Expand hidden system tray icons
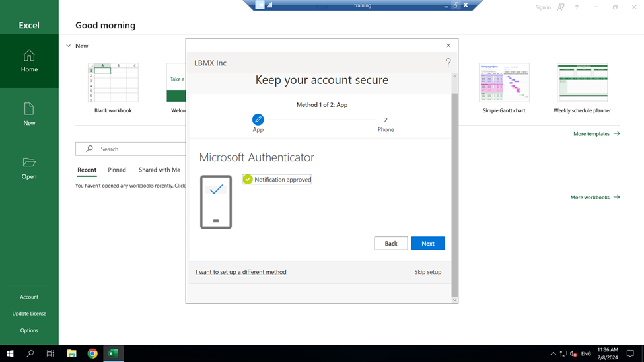Viewport: 644px width, 362px height. click(x=553, y=353)
